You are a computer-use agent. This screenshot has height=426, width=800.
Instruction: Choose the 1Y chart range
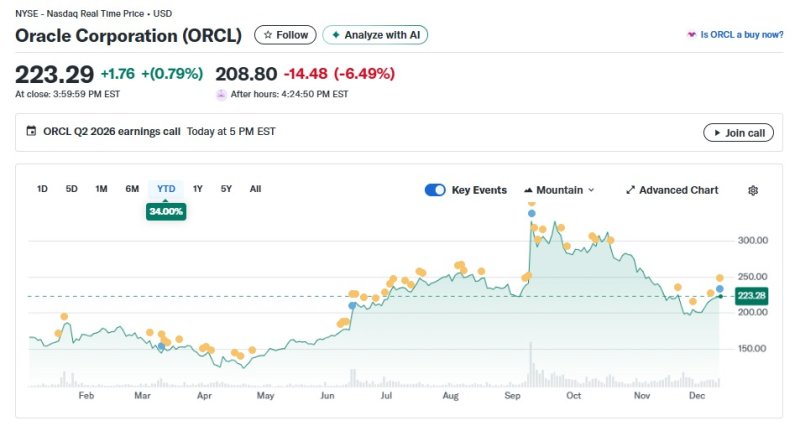197,189
